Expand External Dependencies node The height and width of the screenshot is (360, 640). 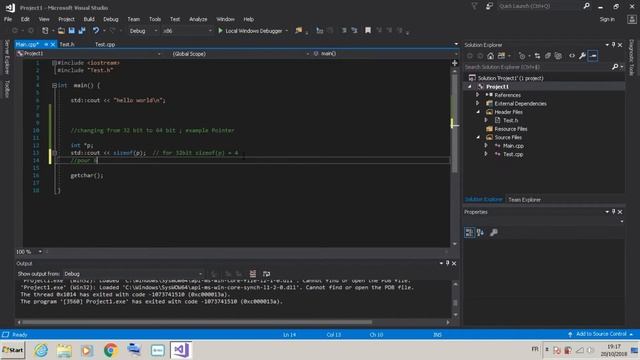pyautogui.click(x=477, y=104)
